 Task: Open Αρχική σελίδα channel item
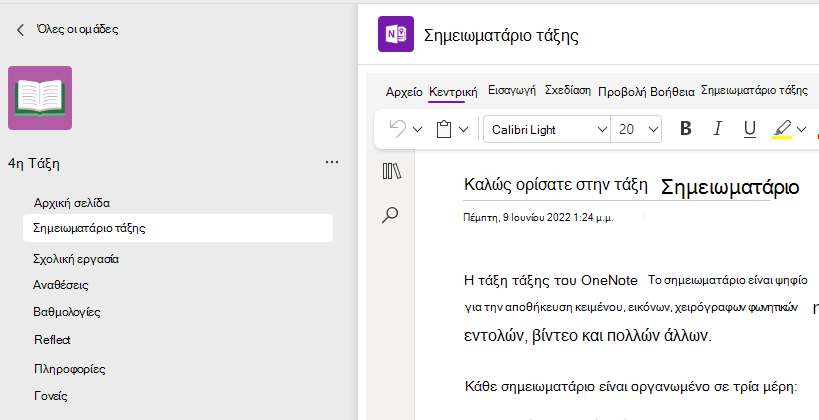(x=72, y=203)
